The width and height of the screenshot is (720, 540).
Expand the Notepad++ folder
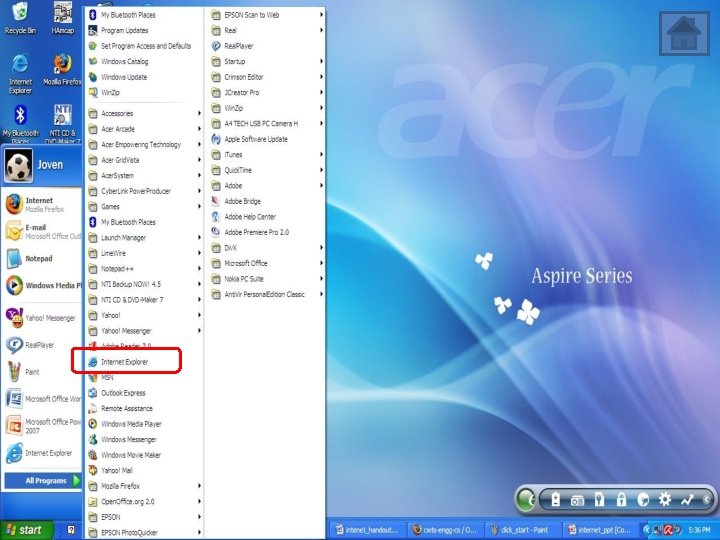(x=144, y=269)
